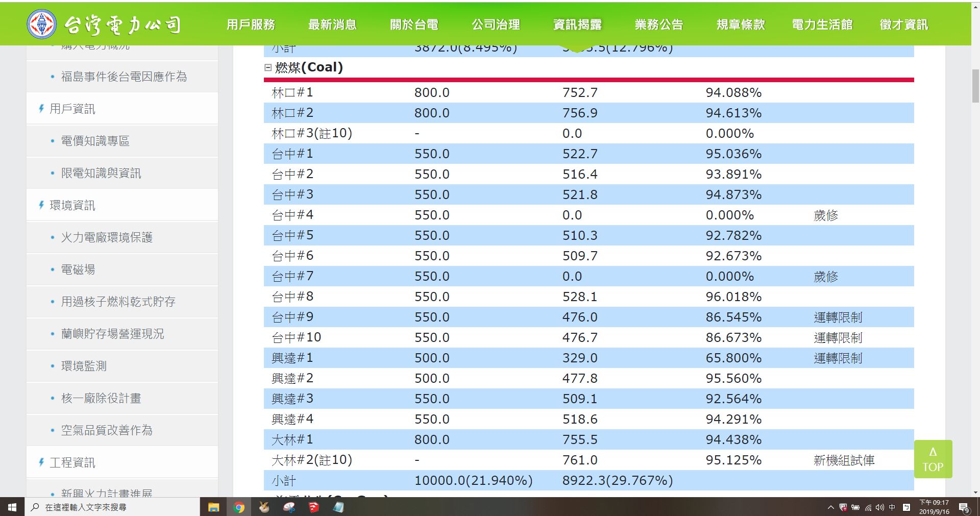Select 大林#2 新機組試俥 remark
Screen dimensions: 980x516
(x=844, y=460)
